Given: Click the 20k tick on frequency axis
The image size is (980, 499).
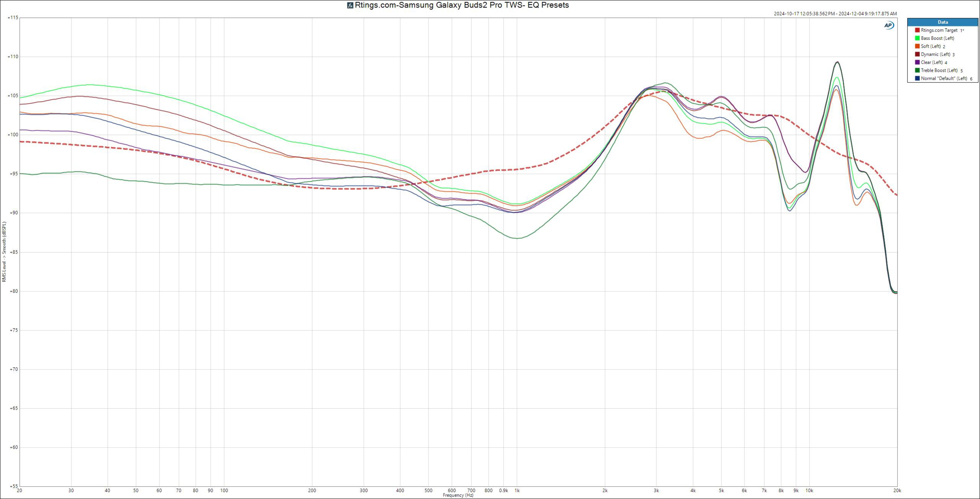Looking at the screenshot, I should click(897, 491).
